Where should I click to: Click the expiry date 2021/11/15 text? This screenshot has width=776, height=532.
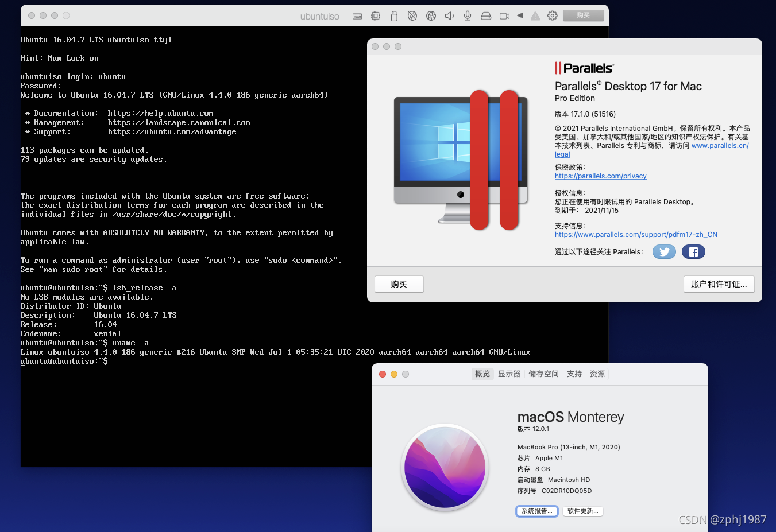(601, 211)
